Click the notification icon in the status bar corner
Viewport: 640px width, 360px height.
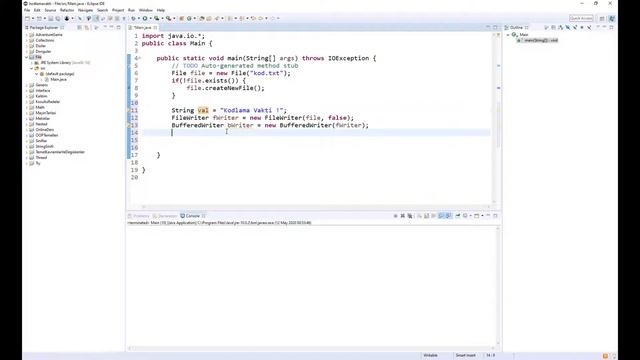(x=605, y=356)
